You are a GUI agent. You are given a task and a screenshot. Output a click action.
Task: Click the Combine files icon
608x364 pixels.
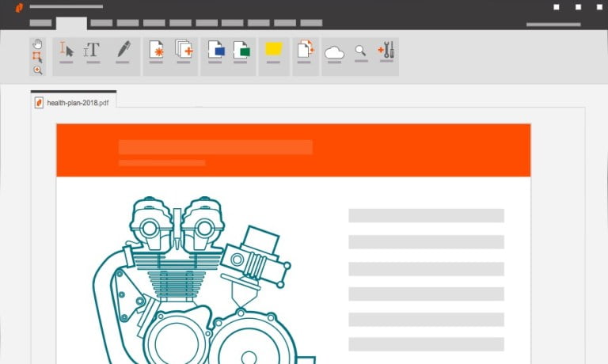tap(184, 51)
